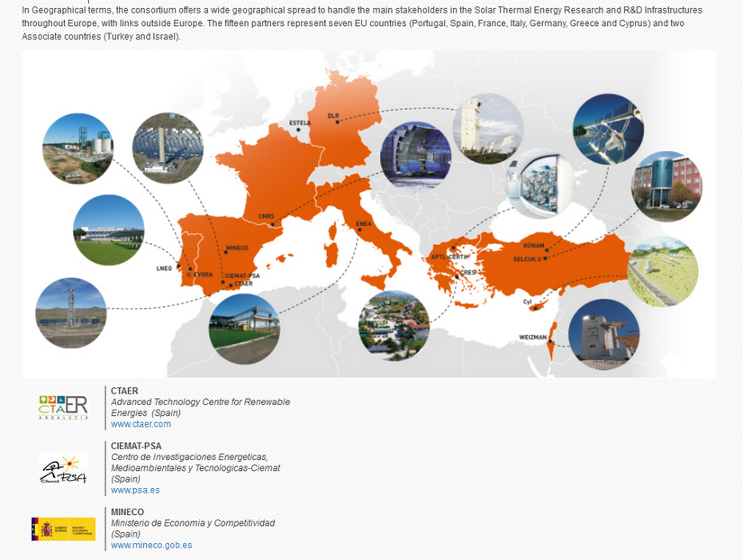Open the white storage tanks plant photo
This screenshot has width=743, height=560.
tap(77, 148)
